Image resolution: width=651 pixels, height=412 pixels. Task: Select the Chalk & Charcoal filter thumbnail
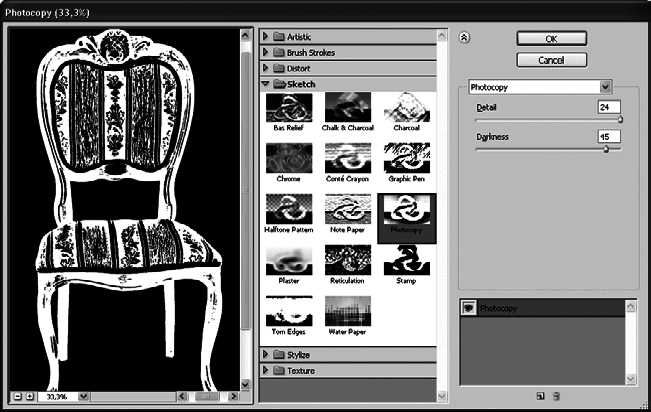[x=348, y=108]
